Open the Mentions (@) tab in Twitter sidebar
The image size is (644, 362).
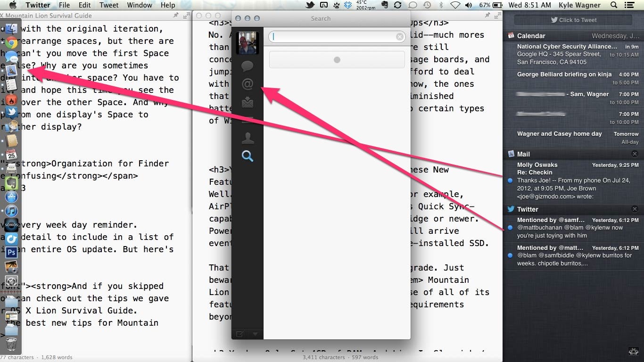248,84
